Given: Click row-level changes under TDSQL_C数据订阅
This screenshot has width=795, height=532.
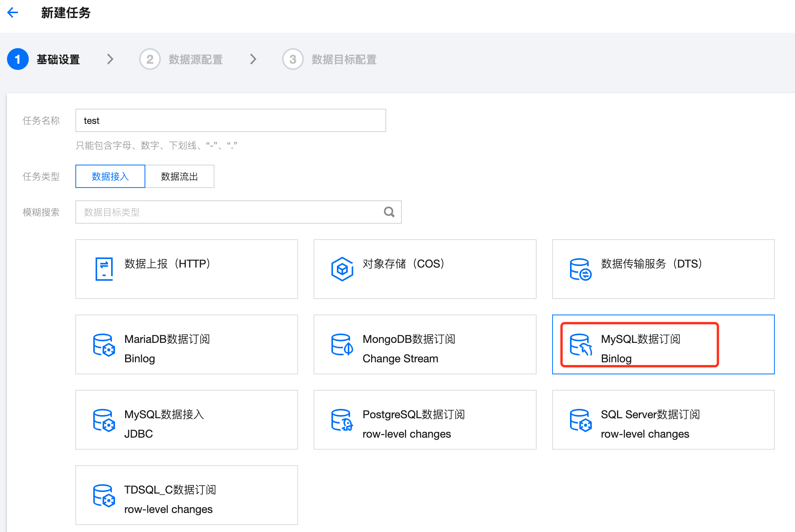Looking at the screenshot, I should (x=168, y=509).
